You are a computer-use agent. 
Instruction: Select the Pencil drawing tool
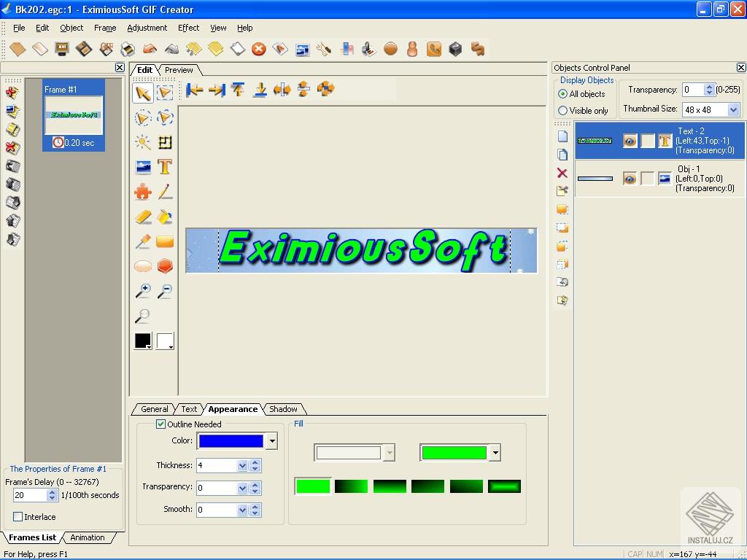click(165, 191)
